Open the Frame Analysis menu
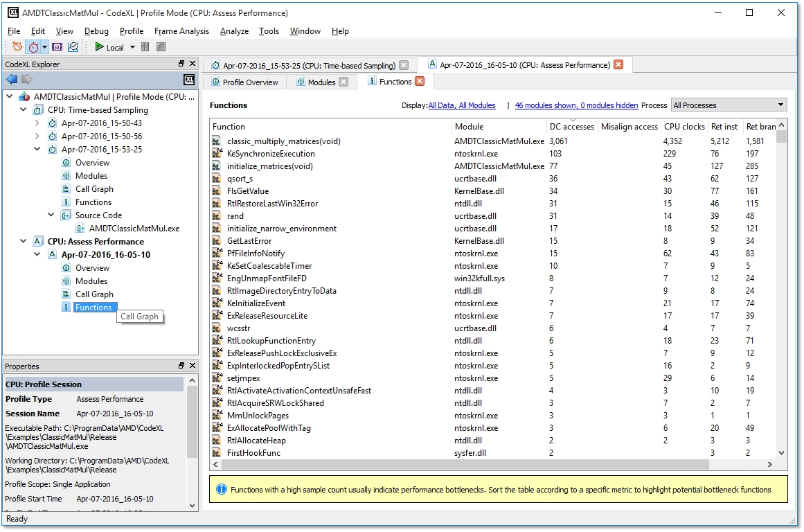 click(181, 30)
